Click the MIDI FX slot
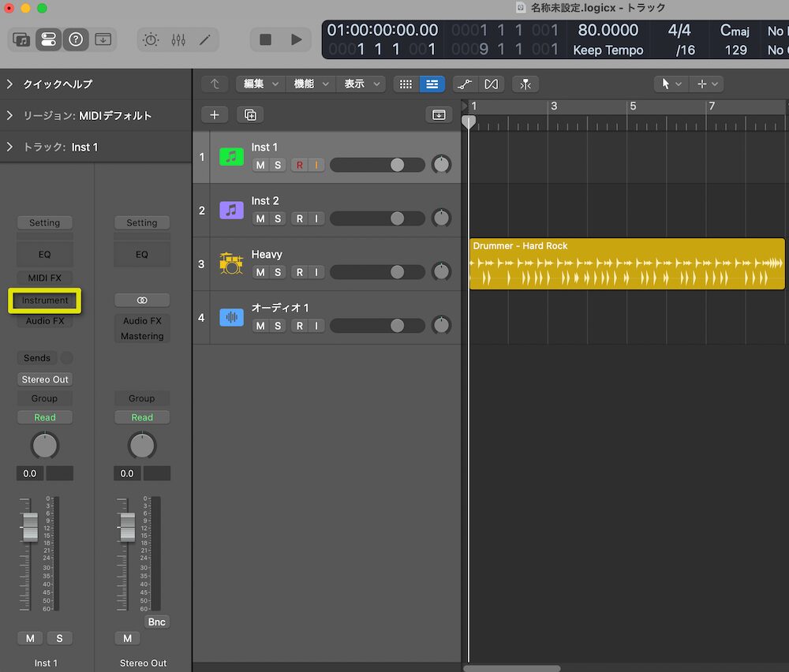The image size is (789, 672). 45,278
